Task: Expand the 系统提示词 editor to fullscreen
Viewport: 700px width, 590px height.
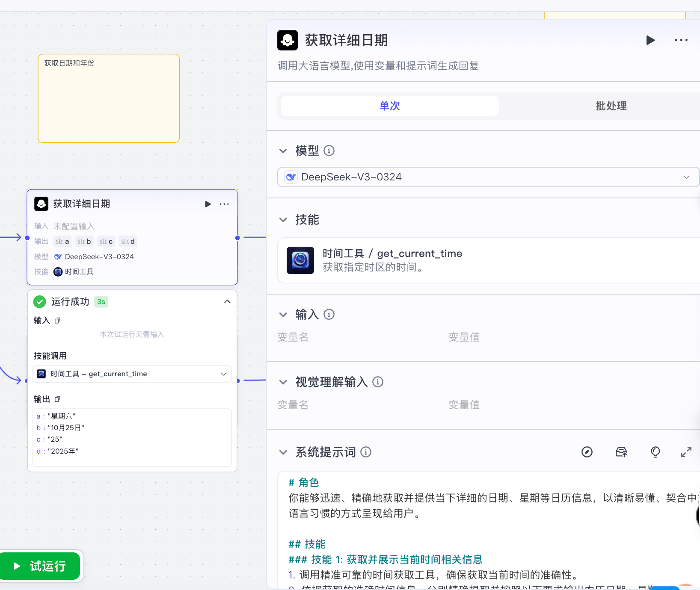Action: pos(686,452)
